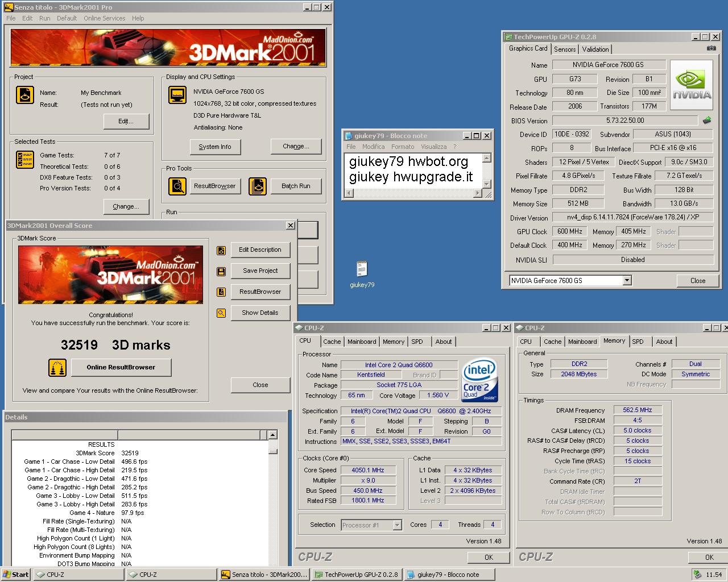Switch to giukey79 Blocco note taskbar item

(449, 575)
